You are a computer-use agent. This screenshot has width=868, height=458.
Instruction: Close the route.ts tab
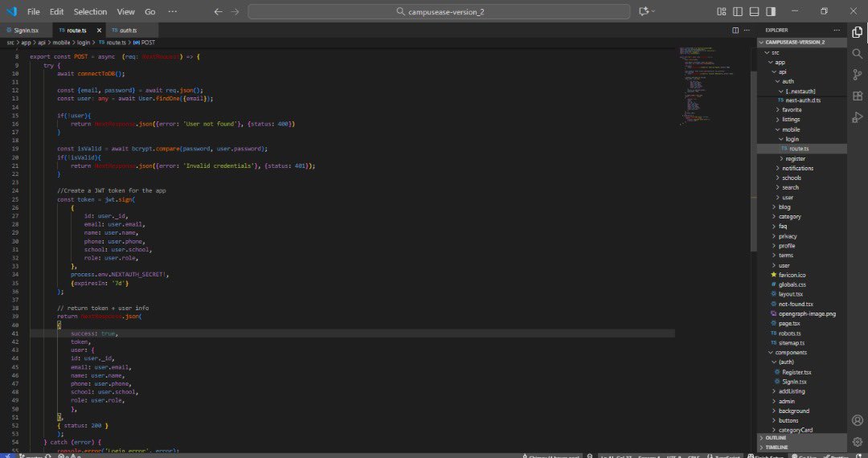coord(99,31)
